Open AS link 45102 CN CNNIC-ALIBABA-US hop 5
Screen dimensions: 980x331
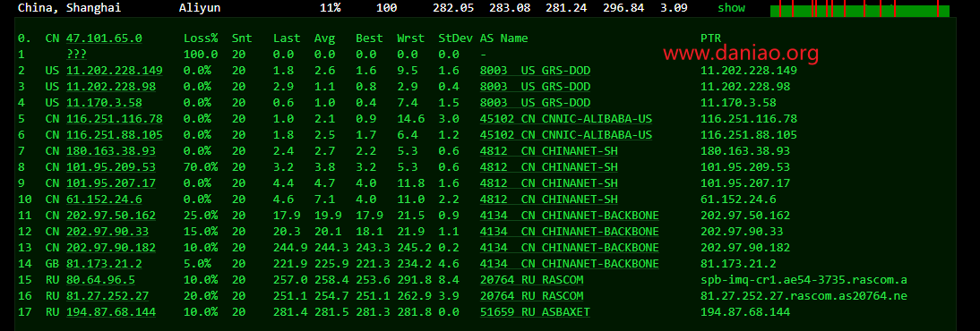pos(566,119)
